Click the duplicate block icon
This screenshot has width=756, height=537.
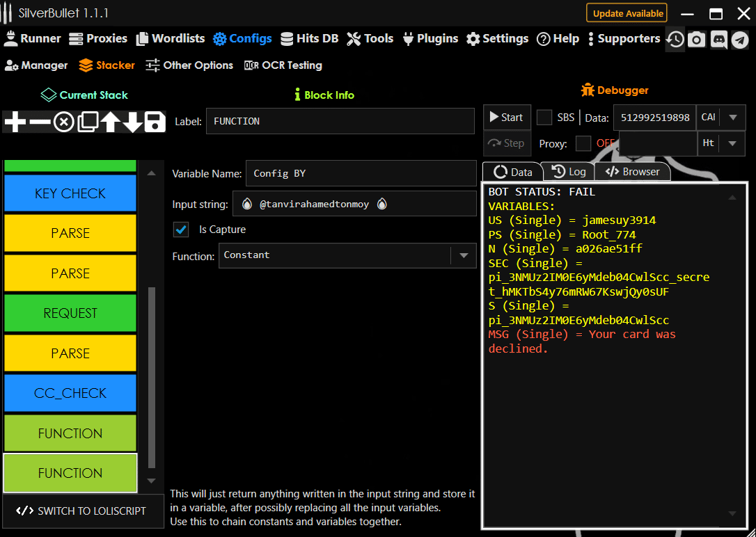pyautogui.click(x=87, y=122)
